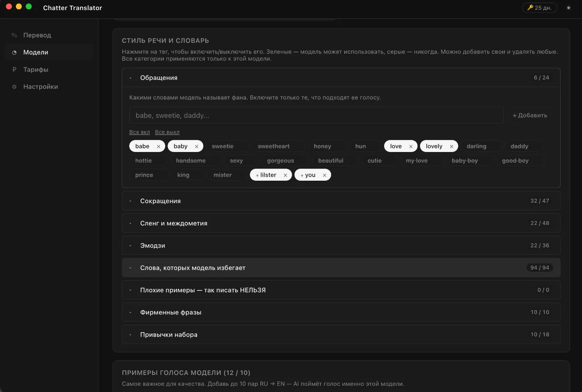Expand the Эмодзи section
This screenshot has width=582, height=392.
pos(341,245)
